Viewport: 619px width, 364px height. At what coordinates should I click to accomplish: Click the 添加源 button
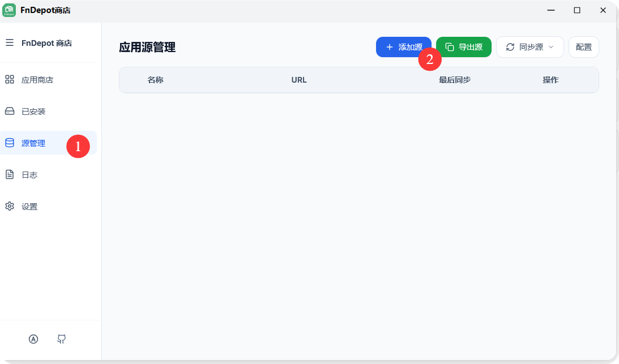[x=403, y=47]
